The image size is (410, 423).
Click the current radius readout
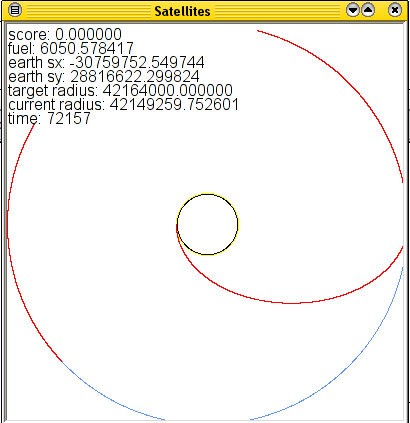pos(123,104)
